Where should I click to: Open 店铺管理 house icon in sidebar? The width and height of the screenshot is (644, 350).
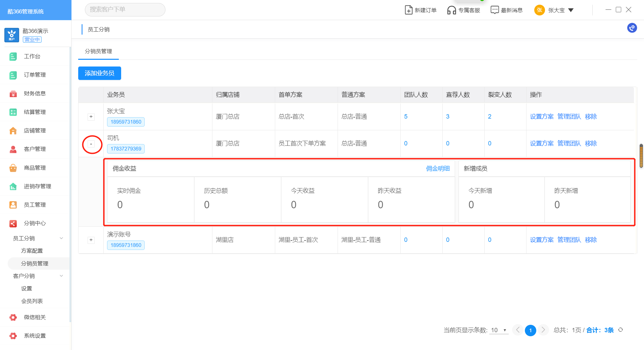coord(13,131)
